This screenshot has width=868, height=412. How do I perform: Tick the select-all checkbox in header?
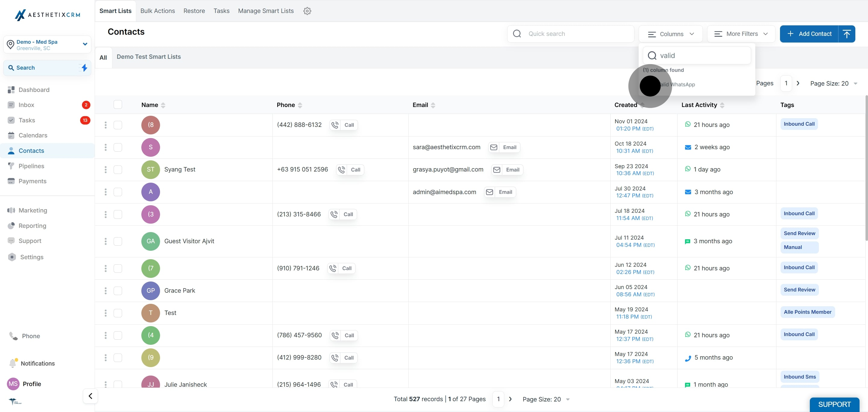coord(118,105)
